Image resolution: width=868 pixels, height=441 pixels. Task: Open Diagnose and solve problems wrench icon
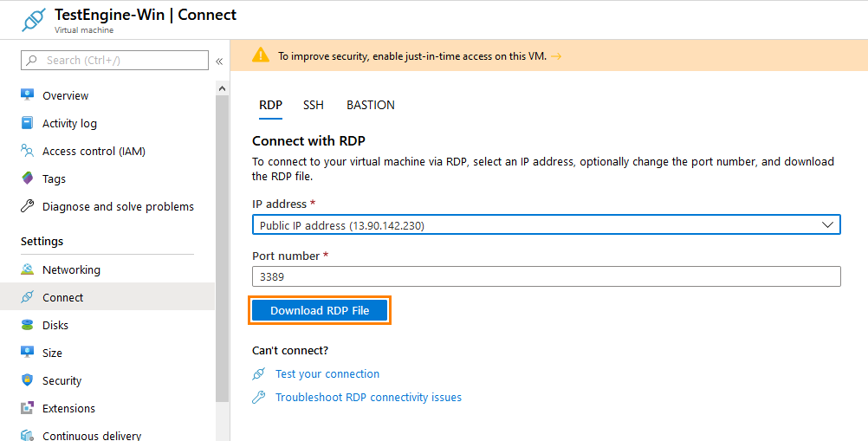pos(27,206)
